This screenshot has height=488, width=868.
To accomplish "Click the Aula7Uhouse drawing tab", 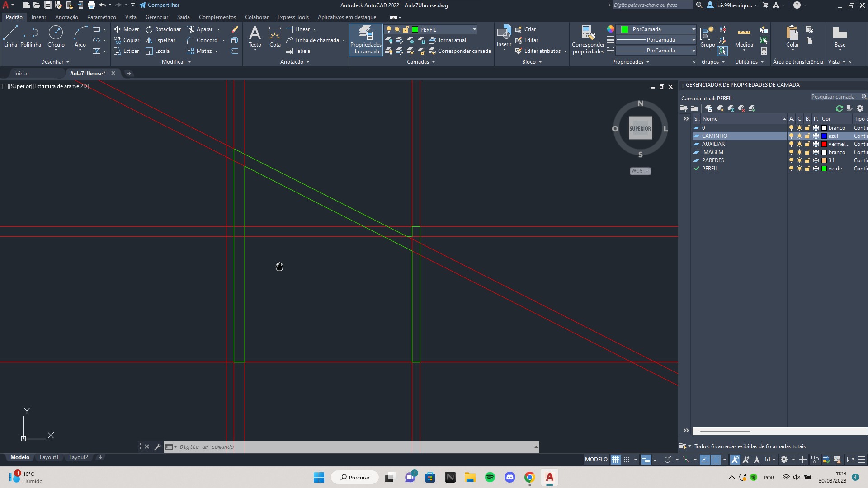I will pyautogui.click(x=87, y=73).
